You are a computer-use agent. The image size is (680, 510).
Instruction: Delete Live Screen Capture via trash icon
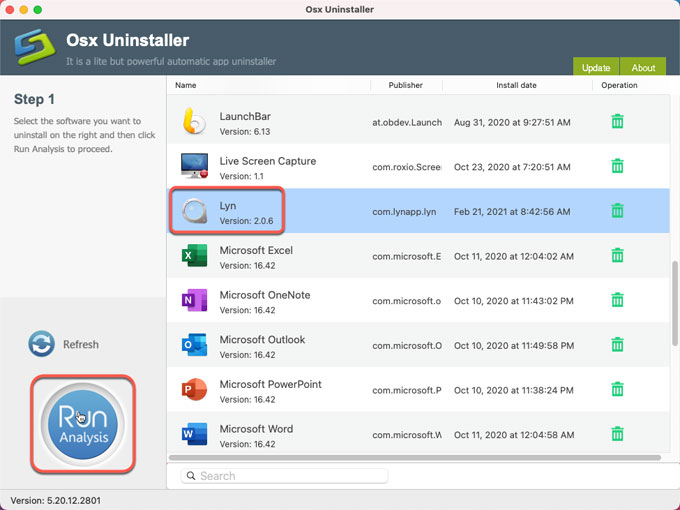click(x=617, y=166)
